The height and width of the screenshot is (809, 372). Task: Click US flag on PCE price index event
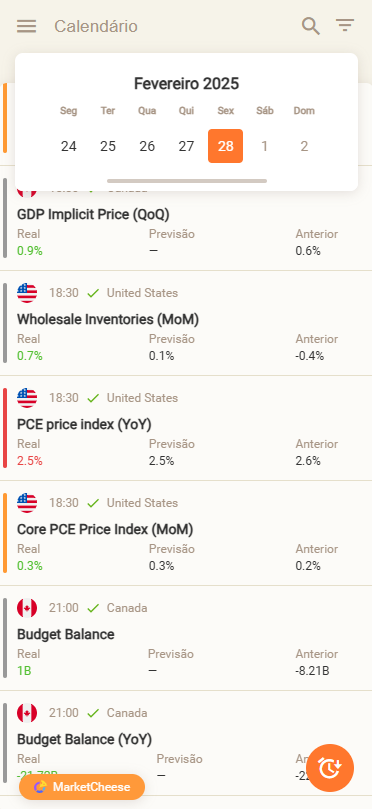click(x=27, y=398)
